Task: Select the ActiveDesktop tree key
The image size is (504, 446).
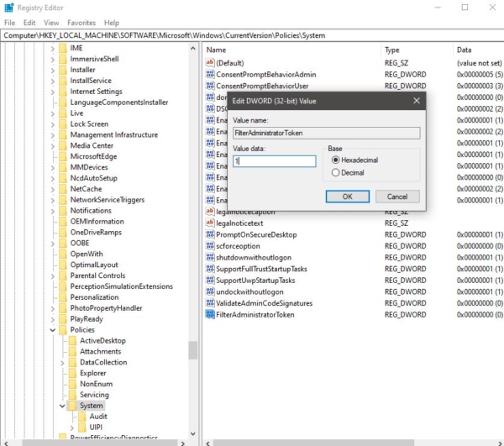Action: tap(102, 341)
